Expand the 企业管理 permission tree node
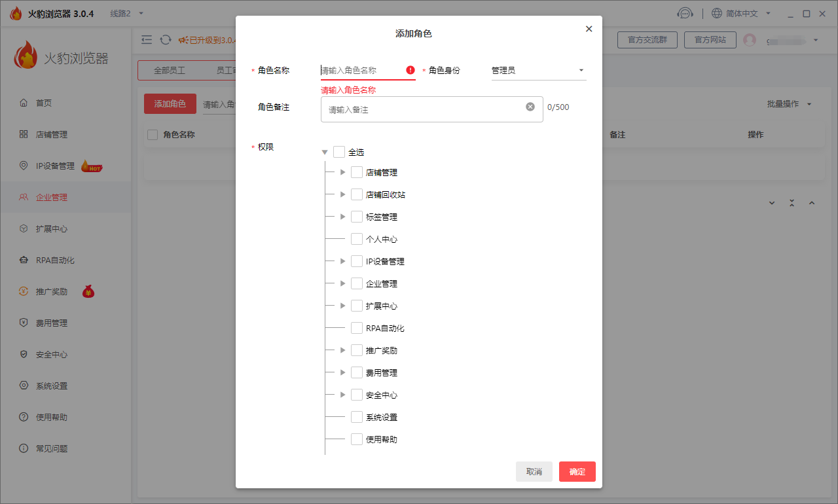This screenshot has height=504, width=838. pyautogui.click(x=342, y=283)
